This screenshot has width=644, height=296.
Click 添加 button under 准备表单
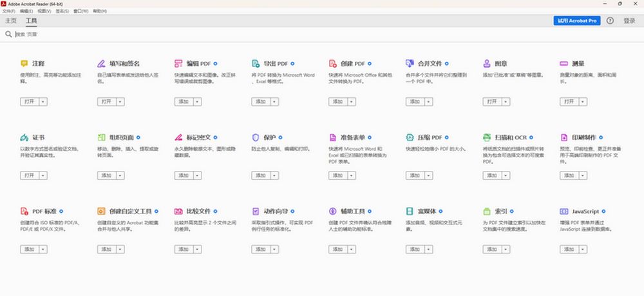(x=338, y=175)
